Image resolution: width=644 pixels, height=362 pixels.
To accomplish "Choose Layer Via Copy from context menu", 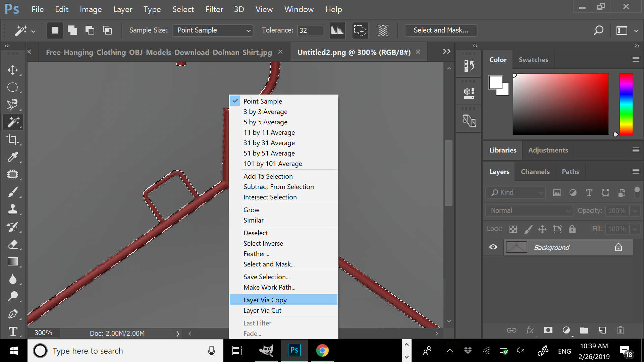I will tap(265, 300).
